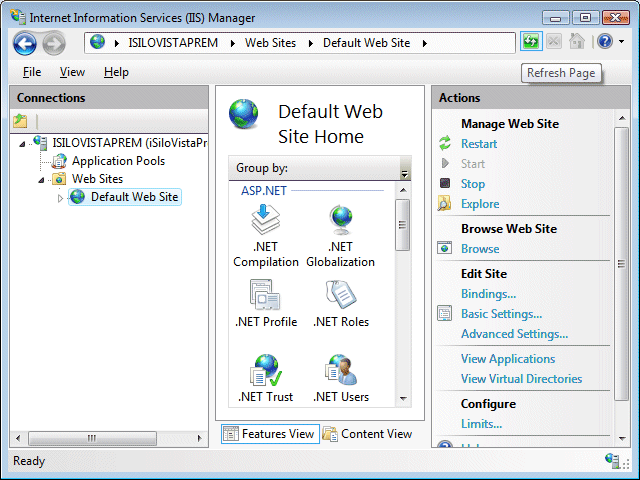
Task: Open the View menu
Action: tap(72, 72)
